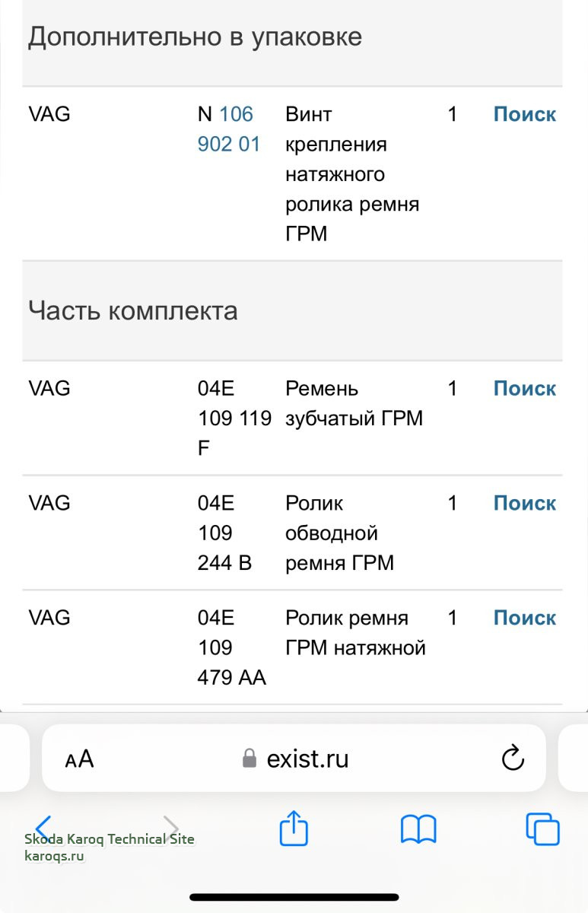
Task: Open the Share sheet icon
Action: (x=294, y=828)
